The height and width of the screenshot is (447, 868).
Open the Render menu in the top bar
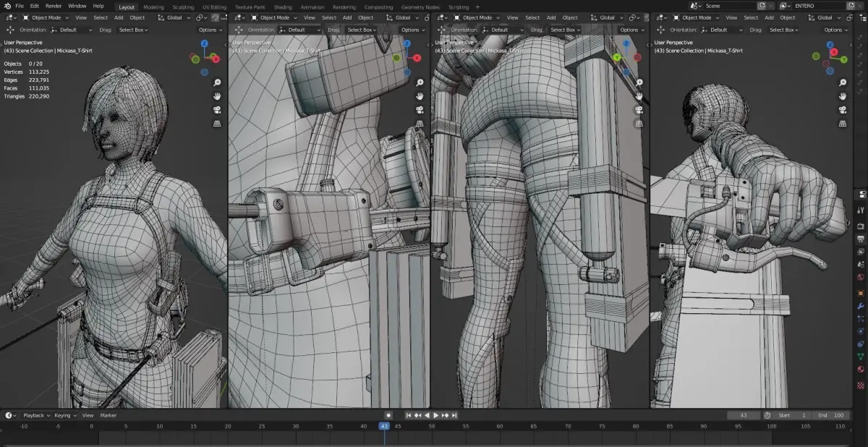click(54, 6)
